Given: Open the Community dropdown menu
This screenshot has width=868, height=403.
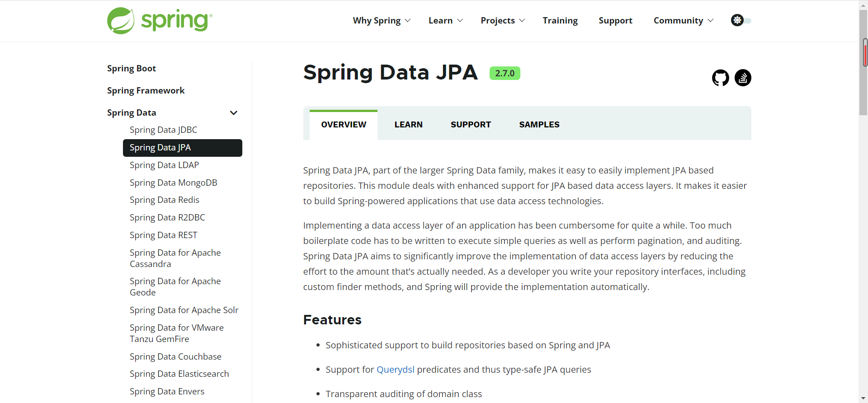Looking at the screenshot, I should 684,21.
